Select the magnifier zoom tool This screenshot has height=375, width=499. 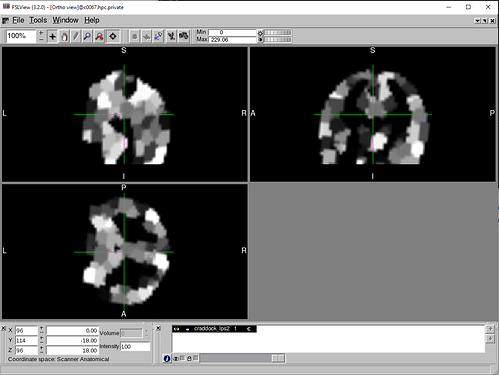pos(87,36)
